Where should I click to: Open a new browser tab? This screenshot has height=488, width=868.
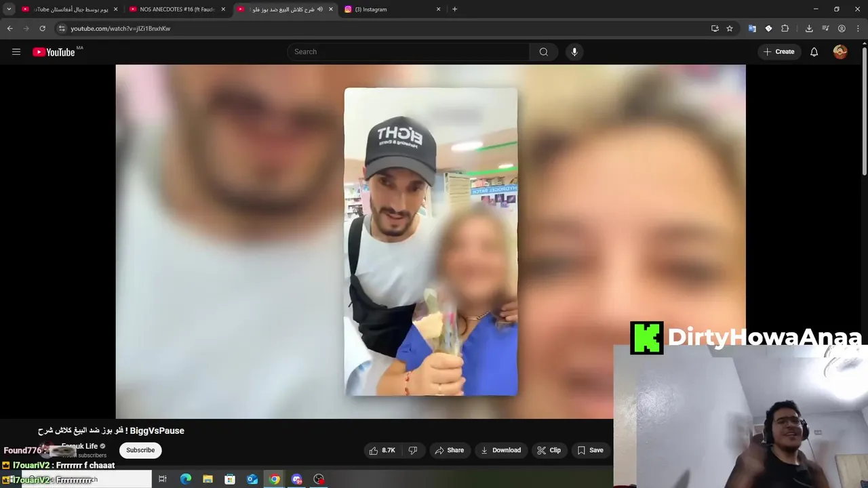454,9
